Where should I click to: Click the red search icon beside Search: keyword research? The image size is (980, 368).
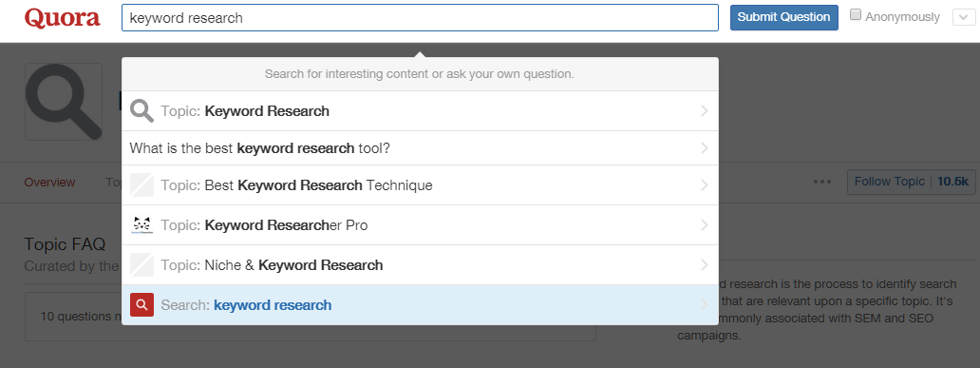pyautogui.click(x=141, y=305)
